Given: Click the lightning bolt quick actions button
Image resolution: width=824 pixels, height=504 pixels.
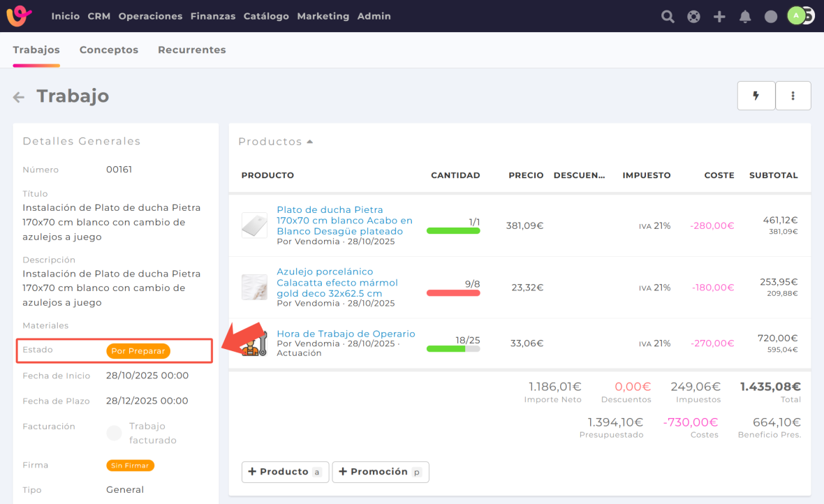Looking at the screenshot, I should coord(756,96).
